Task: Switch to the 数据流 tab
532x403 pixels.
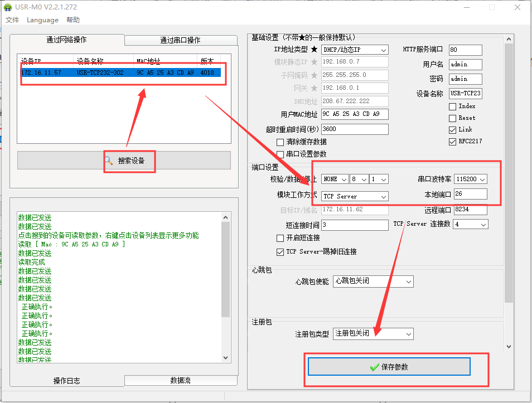Action: [180, 380]
